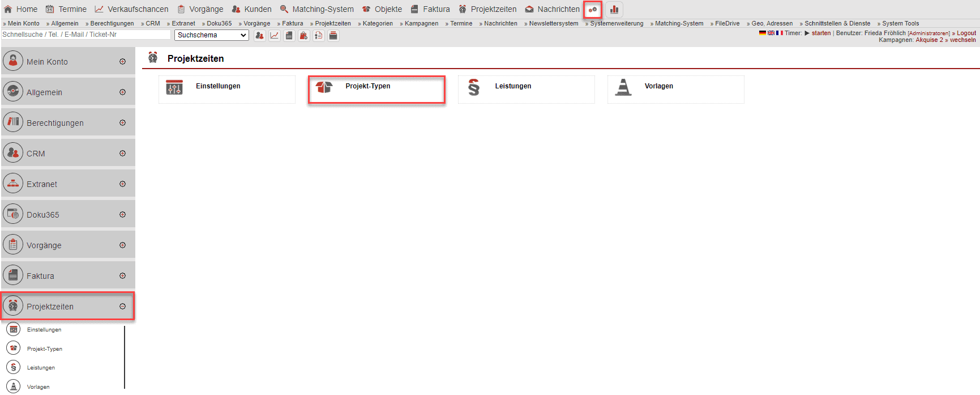Click the Logout link
980x395 pixels.
966,33
